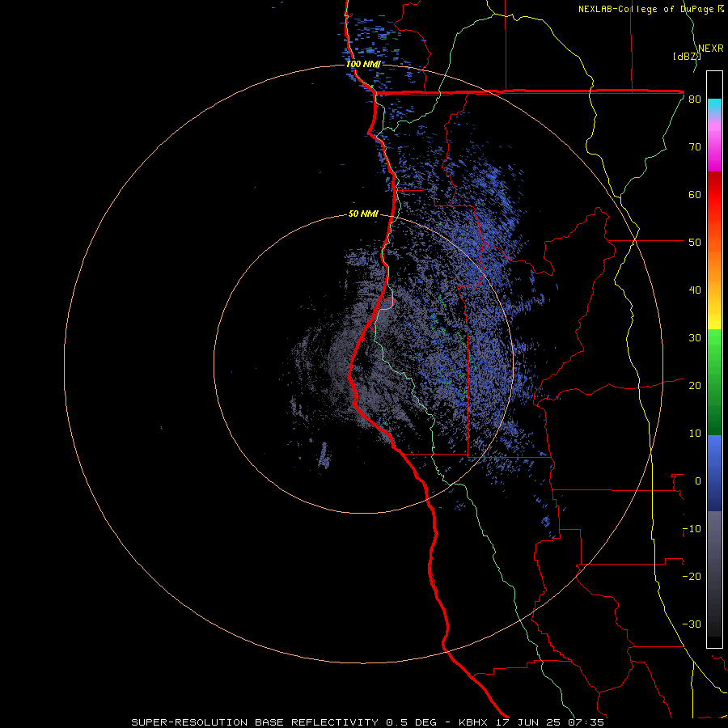This screenshot has height=728, width=728.
Task: Click the KBHX station identifier in caption
Action: [475, 722]
